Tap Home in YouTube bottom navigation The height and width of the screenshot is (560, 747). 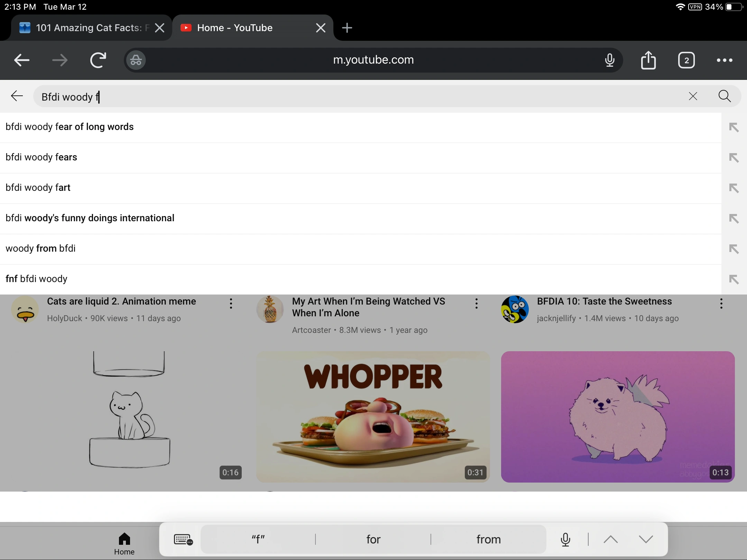coord(124,543)
